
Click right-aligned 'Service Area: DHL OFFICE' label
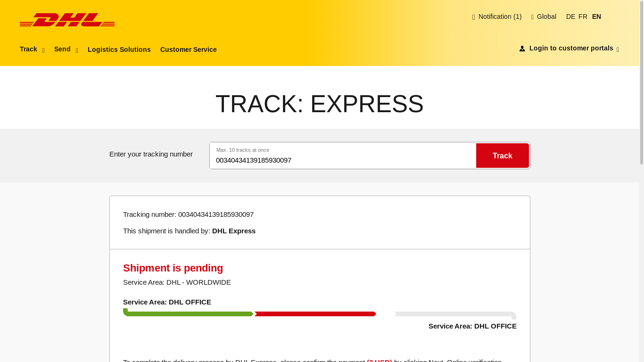pos(472,326)
